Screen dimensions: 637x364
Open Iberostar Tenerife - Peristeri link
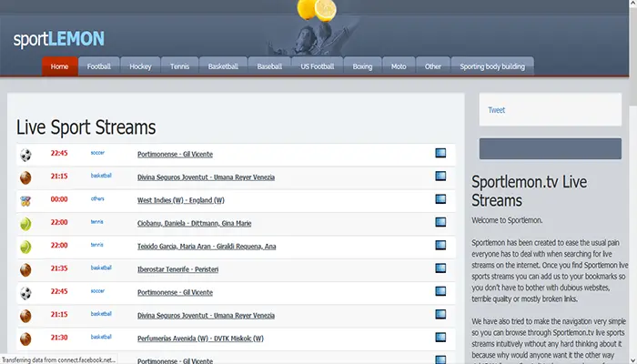pyautogui.click(x=178, y=269)
